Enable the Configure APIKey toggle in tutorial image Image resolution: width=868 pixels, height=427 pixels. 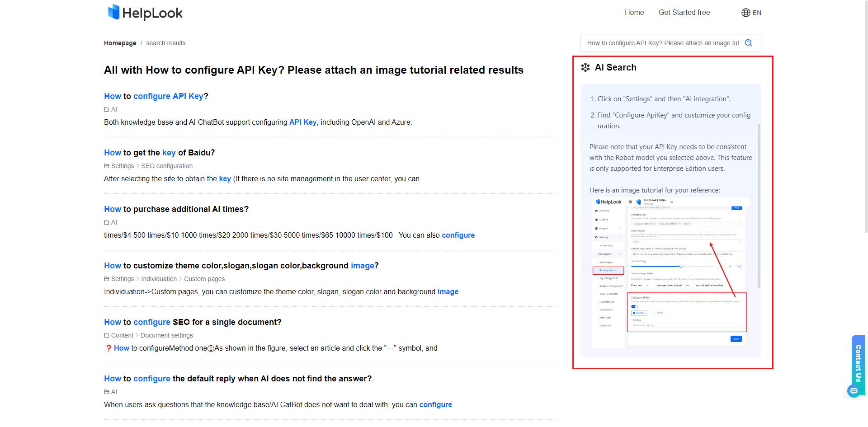point(634,306)
